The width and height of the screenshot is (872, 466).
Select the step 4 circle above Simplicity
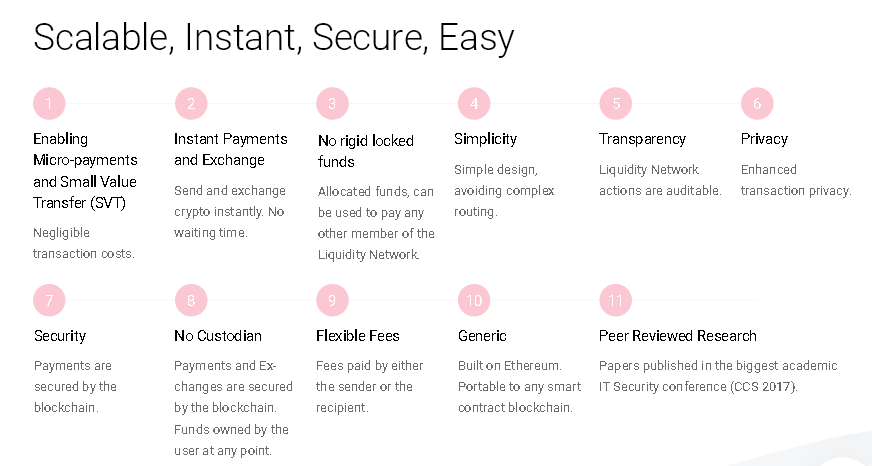474,103
